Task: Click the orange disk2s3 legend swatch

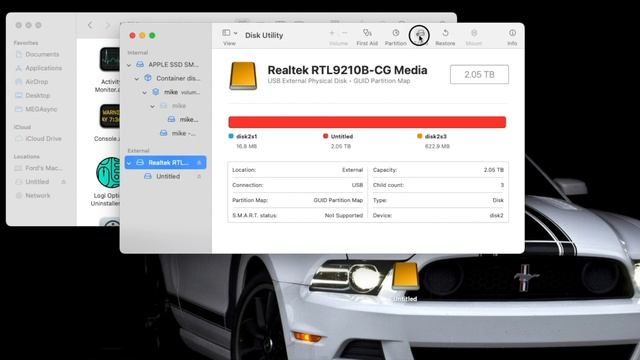Action: [420, 136]
